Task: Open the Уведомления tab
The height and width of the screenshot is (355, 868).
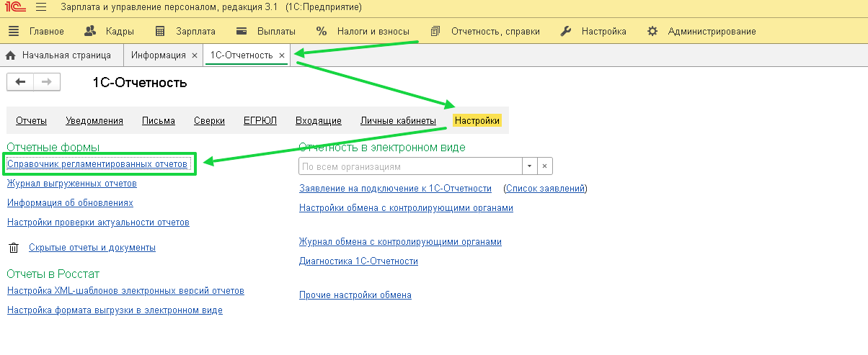Action: (x=94, y=121)
